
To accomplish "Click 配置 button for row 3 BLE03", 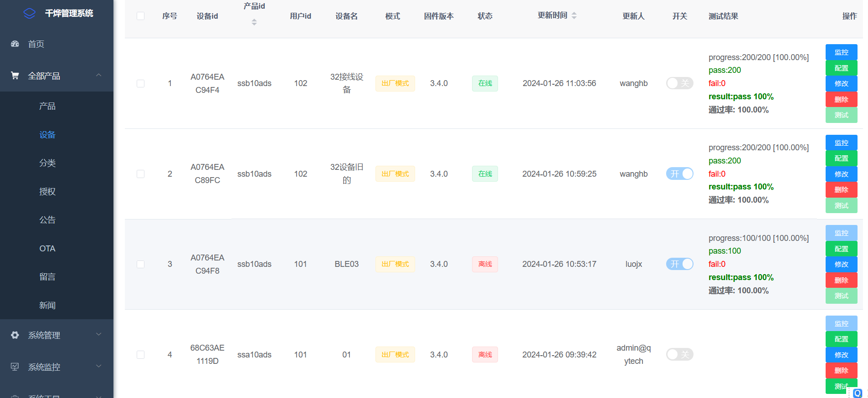I will click(841, 249).
